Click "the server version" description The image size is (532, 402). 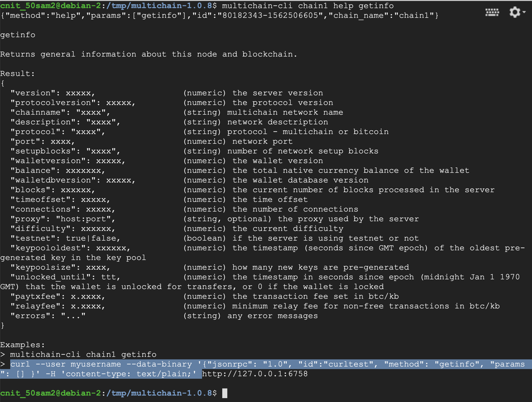point(278,93)
